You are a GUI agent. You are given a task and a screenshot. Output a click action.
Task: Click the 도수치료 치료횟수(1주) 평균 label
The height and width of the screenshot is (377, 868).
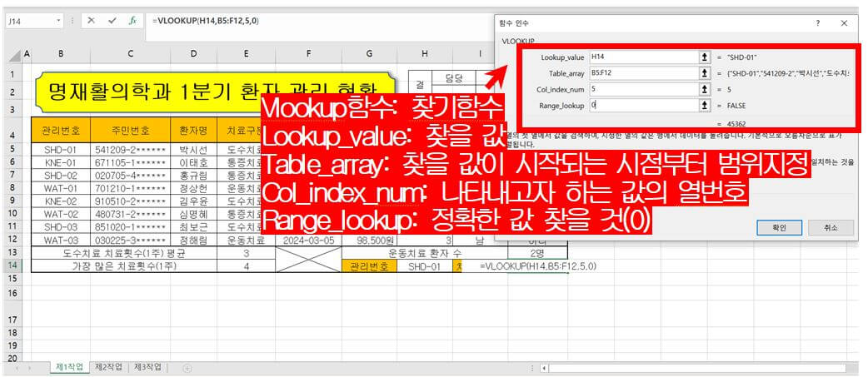[125, 253]
